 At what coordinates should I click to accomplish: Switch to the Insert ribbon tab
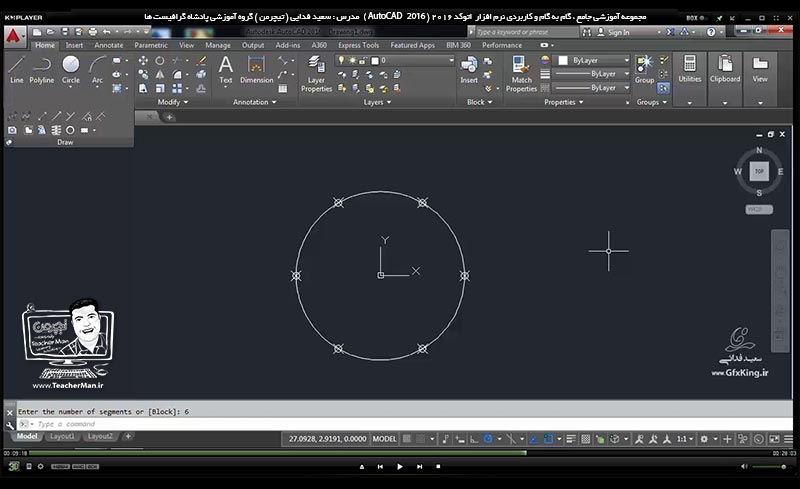[74, 45]
